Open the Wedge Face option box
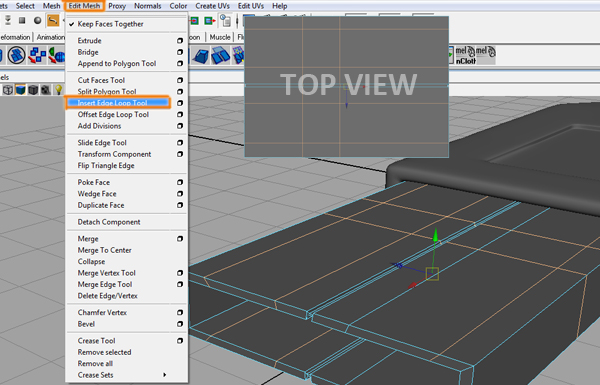 (180, 194)
